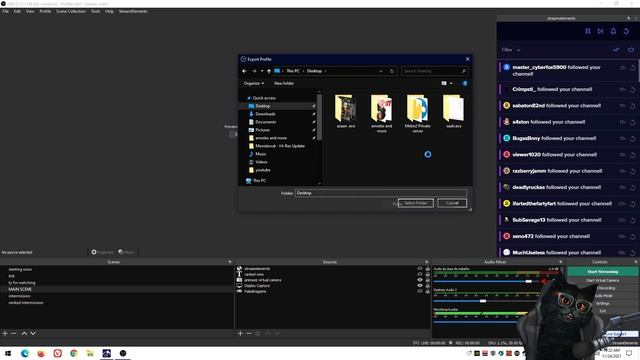640x360 pixels.
Task: Click the Display Capture monitor icon
Action: point(239,286)
